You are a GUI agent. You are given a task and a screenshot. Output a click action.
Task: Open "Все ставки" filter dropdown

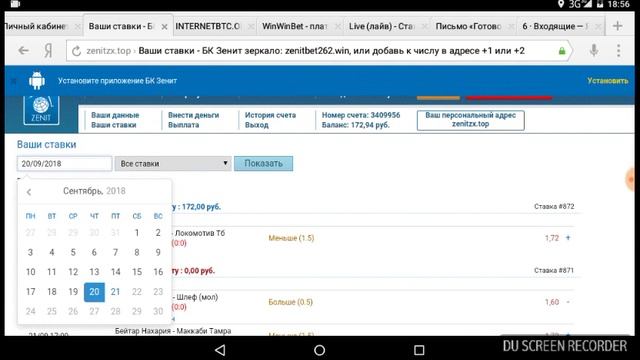click(x=173, y=164)
